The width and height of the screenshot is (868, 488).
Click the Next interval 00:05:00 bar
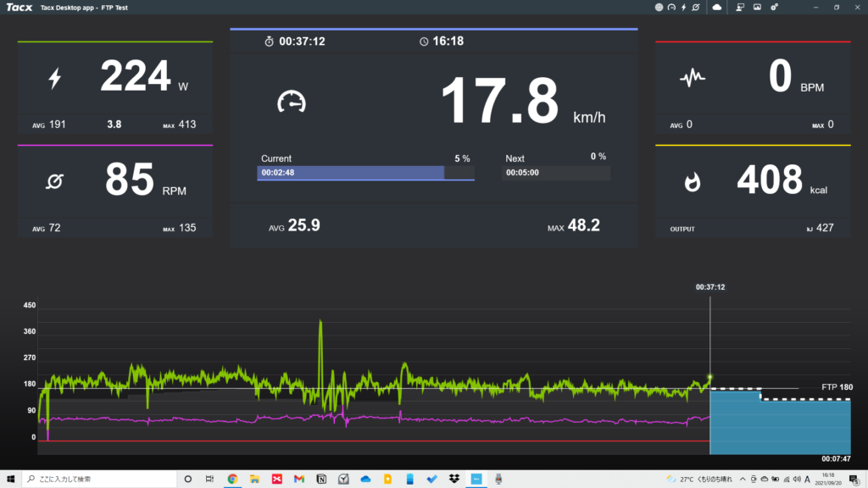click(557, 173)
